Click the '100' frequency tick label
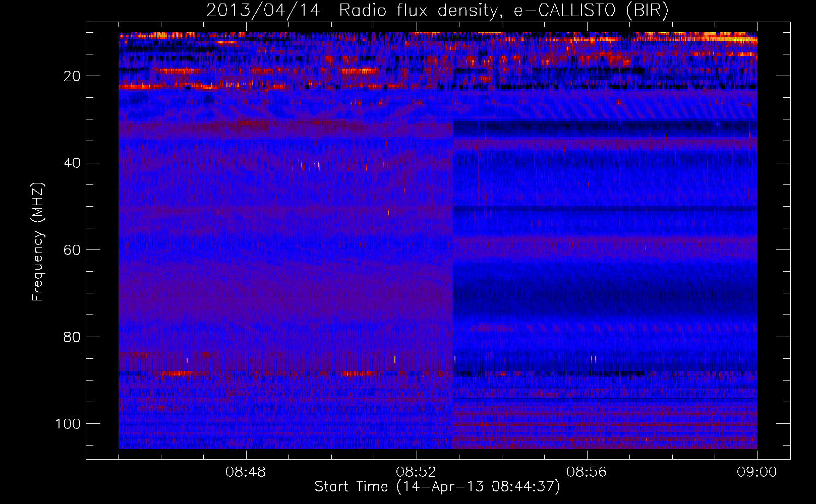 point(68,424)
